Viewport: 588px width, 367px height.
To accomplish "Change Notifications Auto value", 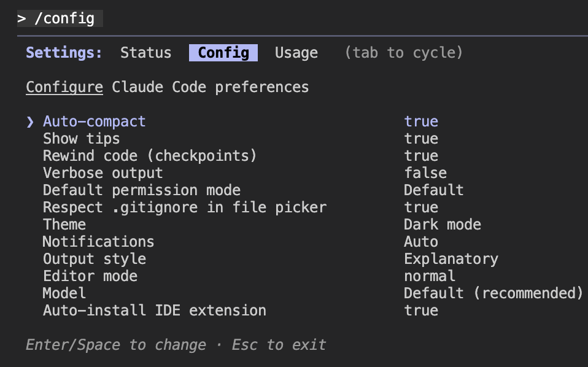I will (421, 242).
